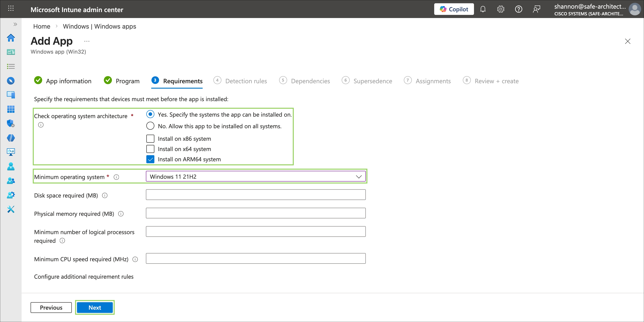This screenshot has height=322, width=644.
Task: Open the Groups icon in sidebar
Action: pos(11,181)
